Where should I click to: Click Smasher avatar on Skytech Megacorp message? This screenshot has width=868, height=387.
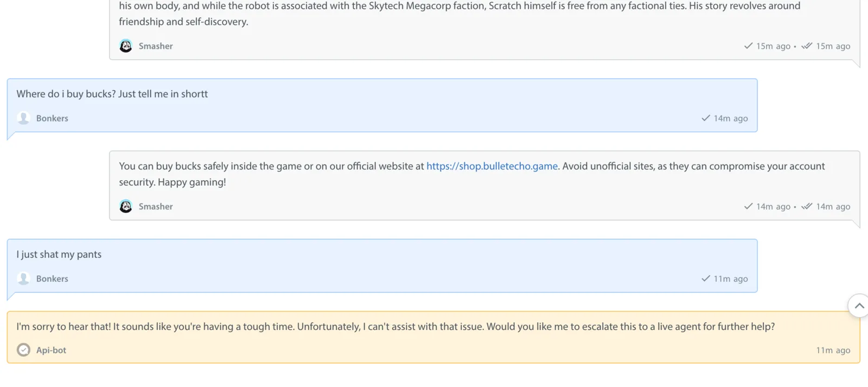coord(126,46)
